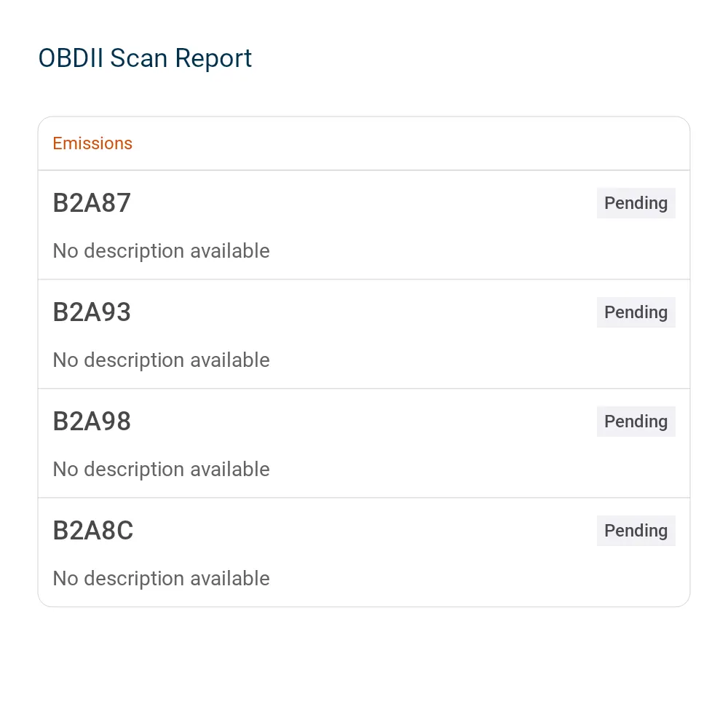Click the word Report in the title
The height and width of the screenshot is (728, 728).
[x=213, y=60]
